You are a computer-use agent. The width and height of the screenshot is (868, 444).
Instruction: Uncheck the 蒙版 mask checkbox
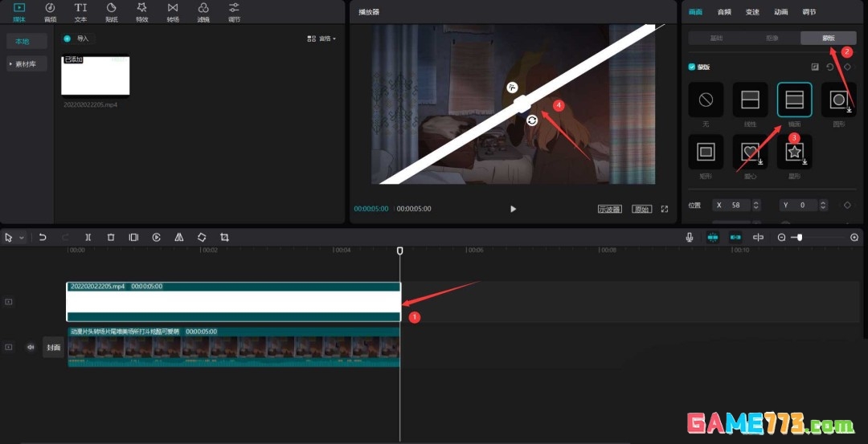(x=691, y=67)
